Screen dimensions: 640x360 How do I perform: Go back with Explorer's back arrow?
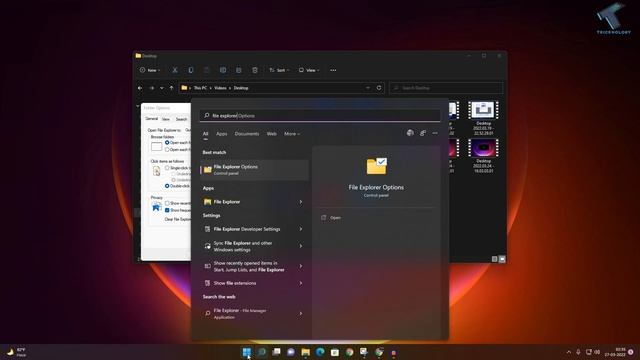point(140,88)
